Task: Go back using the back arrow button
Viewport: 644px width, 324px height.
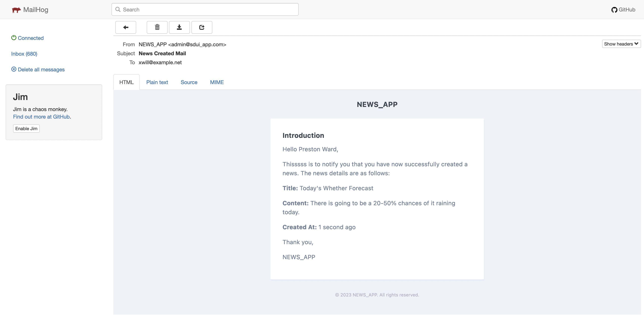Action: click(x=126, y=27)
